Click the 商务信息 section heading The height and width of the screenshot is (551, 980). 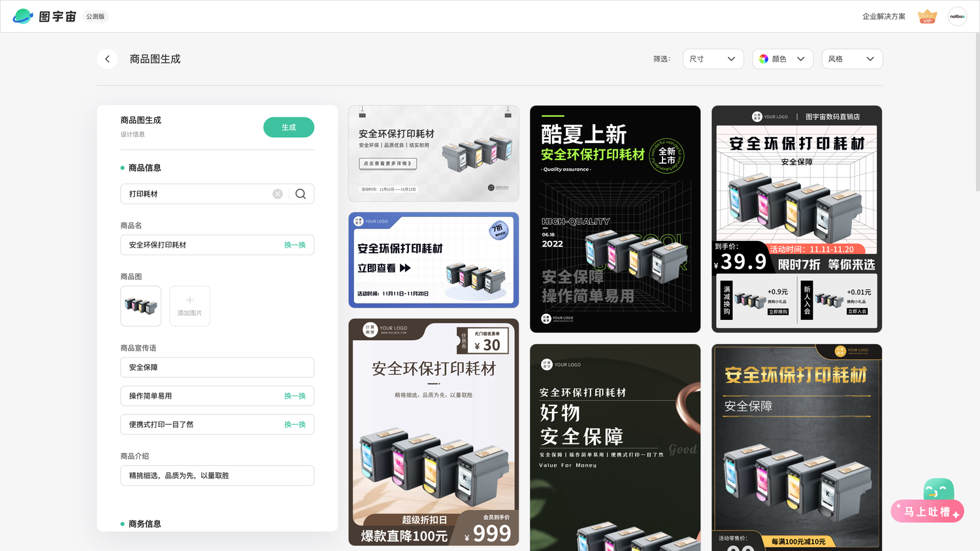145,524
